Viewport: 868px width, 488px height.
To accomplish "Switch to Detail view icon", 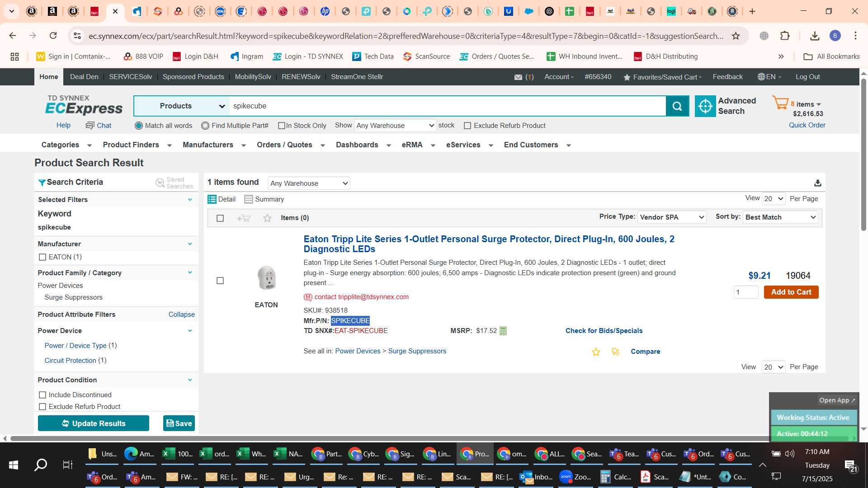I will 212,199.
